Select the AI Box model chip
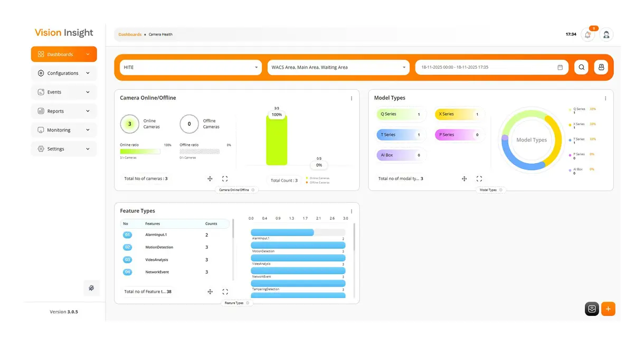The height and width of the screenshot is (345, 644). [x=401, y=155]
